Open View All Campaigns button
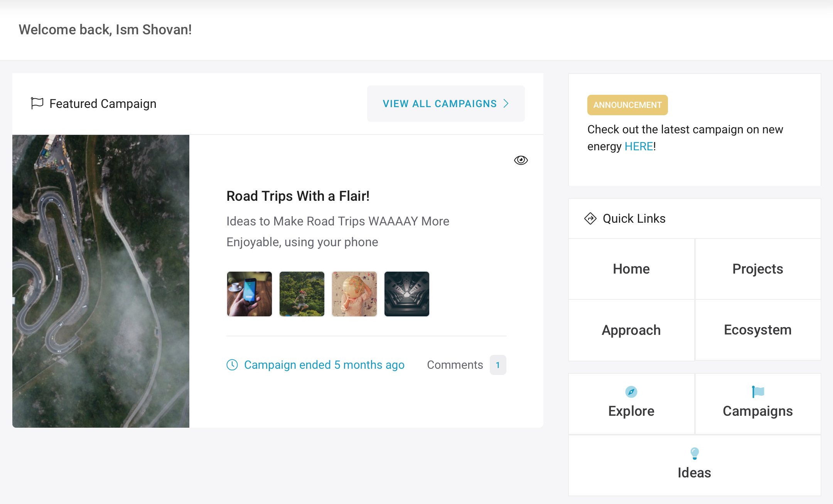Screen dimensions: 833x504 point(446,104)
